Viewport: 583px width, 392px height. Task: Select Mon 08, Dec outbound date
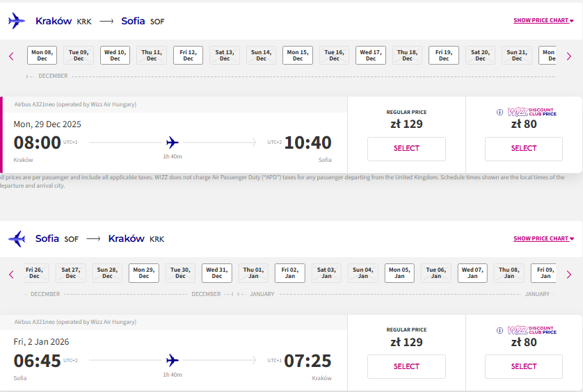[x=42, y=56]
